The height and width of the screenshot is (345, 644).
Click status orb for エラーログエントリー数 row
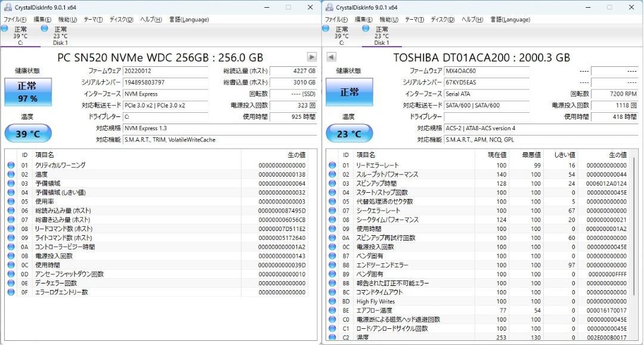(11, 292)
